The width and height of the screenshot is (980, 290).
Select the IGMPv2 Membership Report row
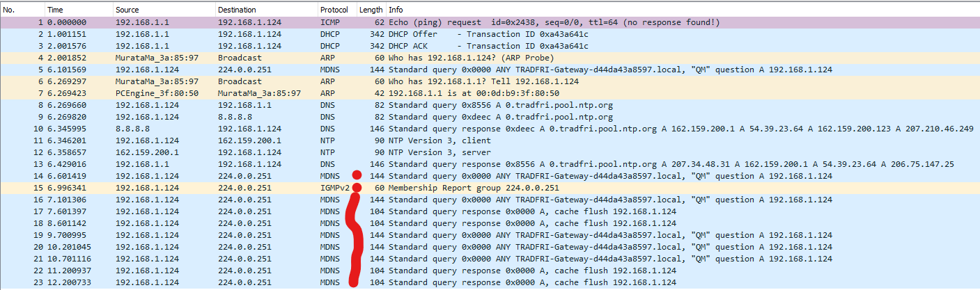(x=490, y=188)
